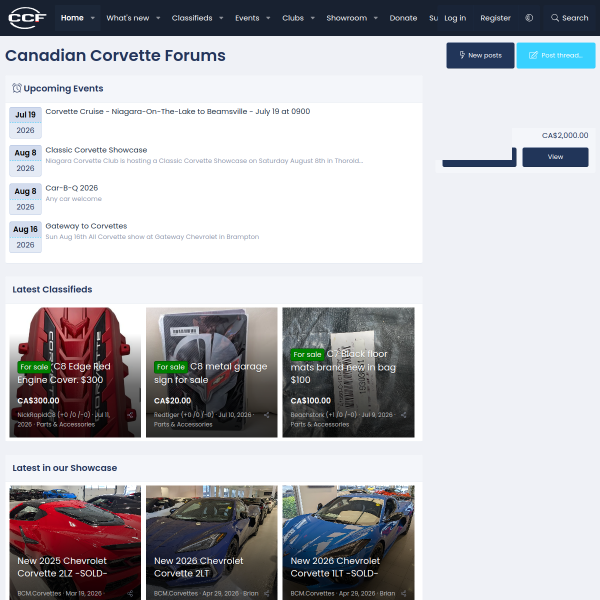Open New 2026 Chevrolet Corvette 1LT showcase

pos(335,567)
